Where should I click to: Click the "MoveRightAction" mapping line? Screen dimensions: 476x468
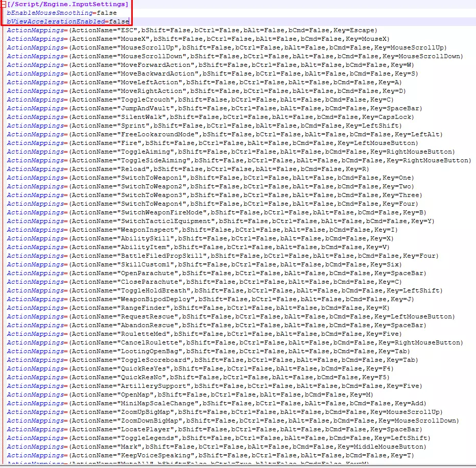pos(206,91)
